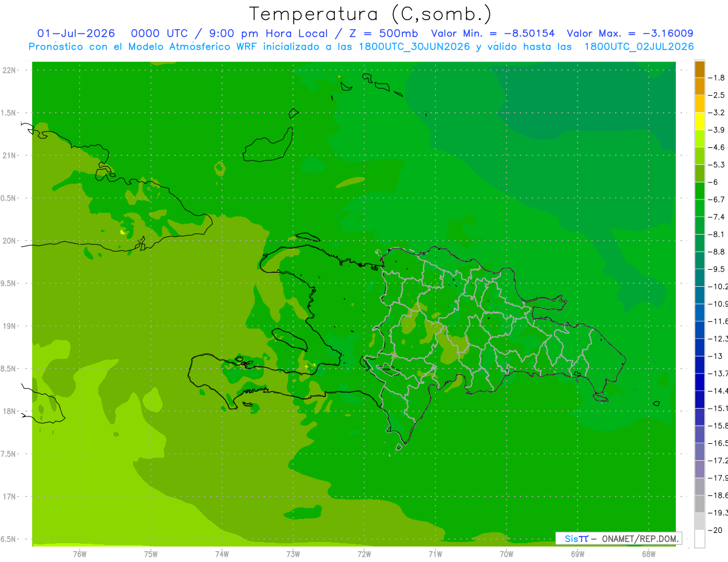Click the "-6.7" color bar value

(x=717, y=199)
